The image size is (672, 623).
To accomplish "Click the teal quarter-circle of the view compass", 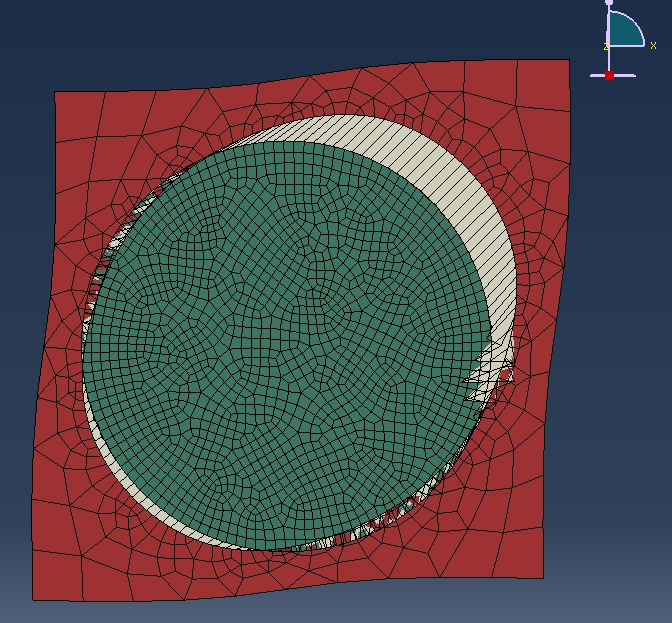I will (x=623, y=32).
